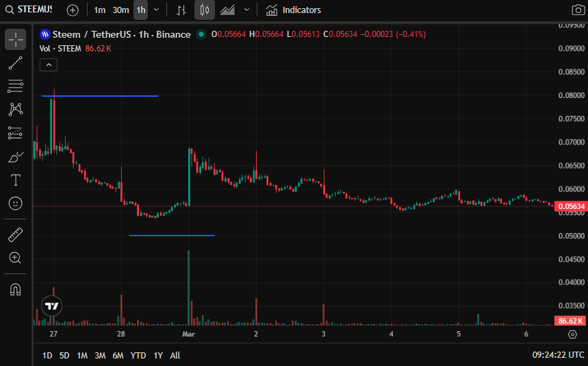Image resolution: width=588 pixels, height=366 pixels.
Task: Set the date range to YTD
Action: pyautogui.click(x=138, y=356)
